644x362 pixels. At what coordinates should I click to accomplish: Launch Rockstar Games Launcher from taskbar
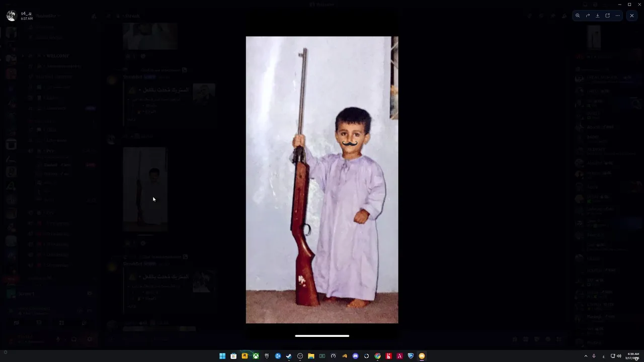click(x=245, y=356)
